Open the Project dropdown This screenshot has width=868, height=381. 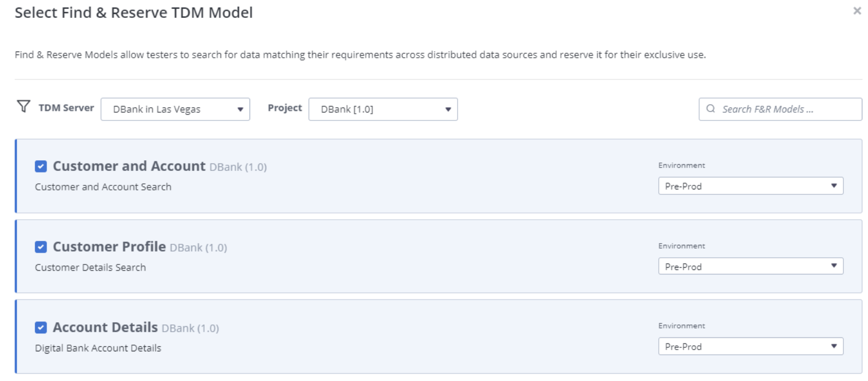[383, 109]
